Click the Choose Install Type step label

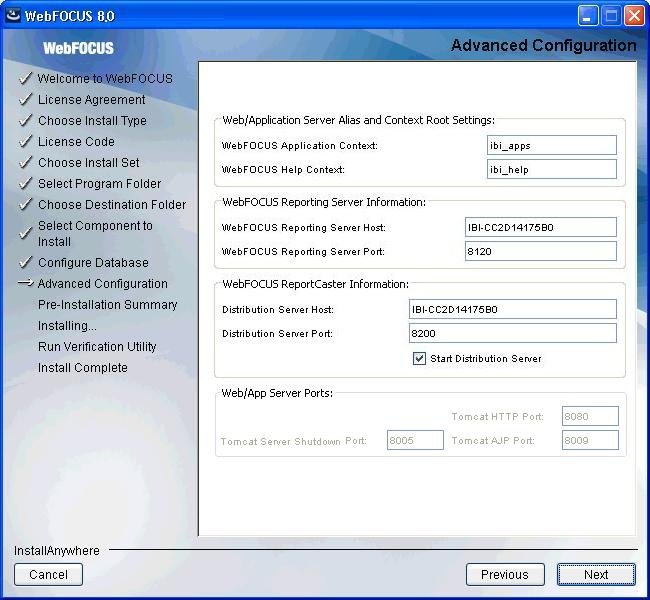(x=92, y=121)
